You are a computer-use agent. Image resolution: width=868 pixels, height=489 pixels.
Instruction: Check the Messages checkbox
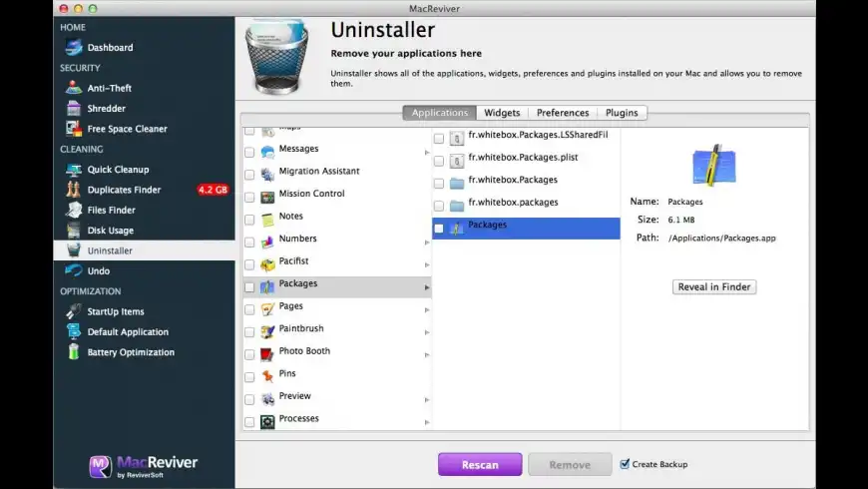(x=249, y=153)
